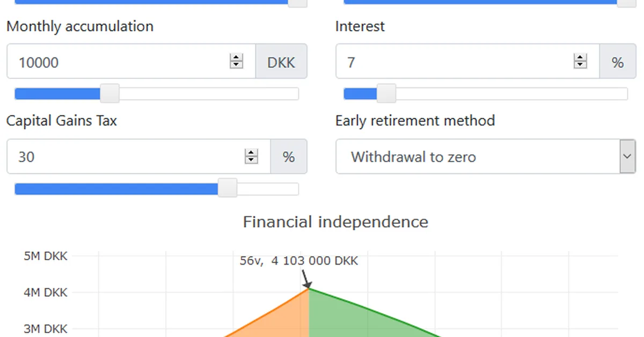The image size is (644, 337).
Task: Increase Interest using the spinner up arrow
Action: [x=580, y=57]
